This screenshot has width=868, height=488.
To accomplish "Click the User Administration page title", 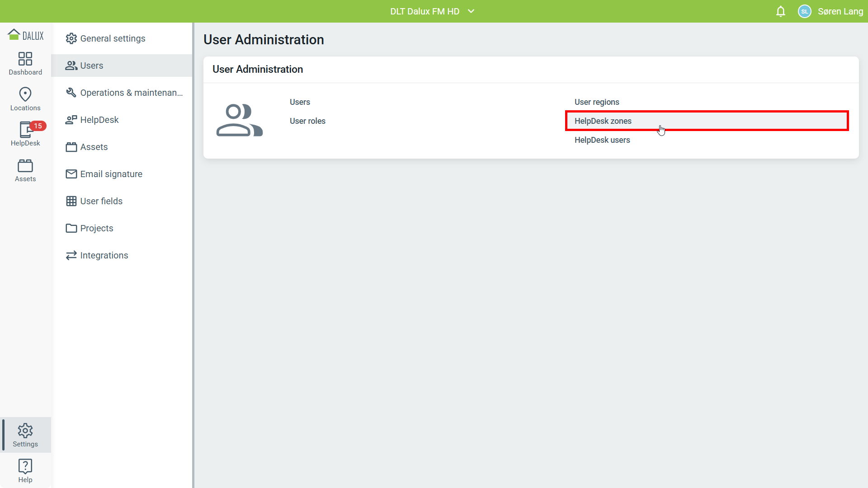I will point(264,40).
